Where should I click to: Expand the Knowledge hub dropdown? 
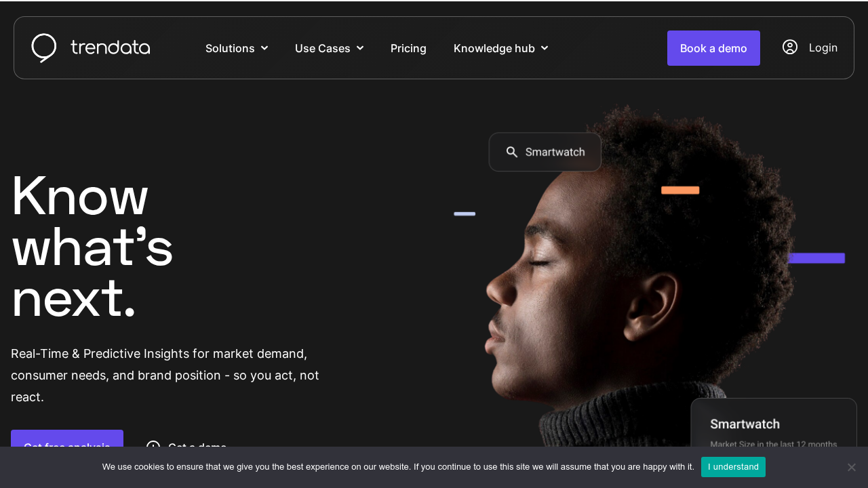[493, 48]
